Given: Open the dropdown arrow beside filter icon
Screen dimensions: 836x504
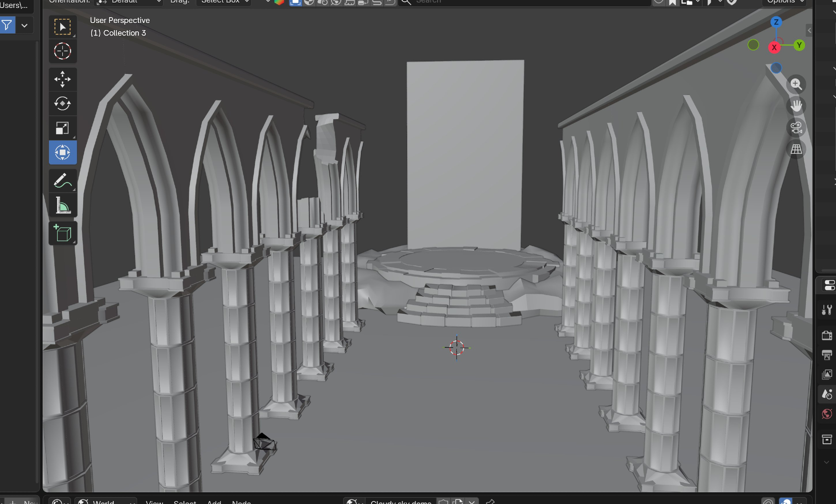Looking at the screenshot, I should [25, 25].
